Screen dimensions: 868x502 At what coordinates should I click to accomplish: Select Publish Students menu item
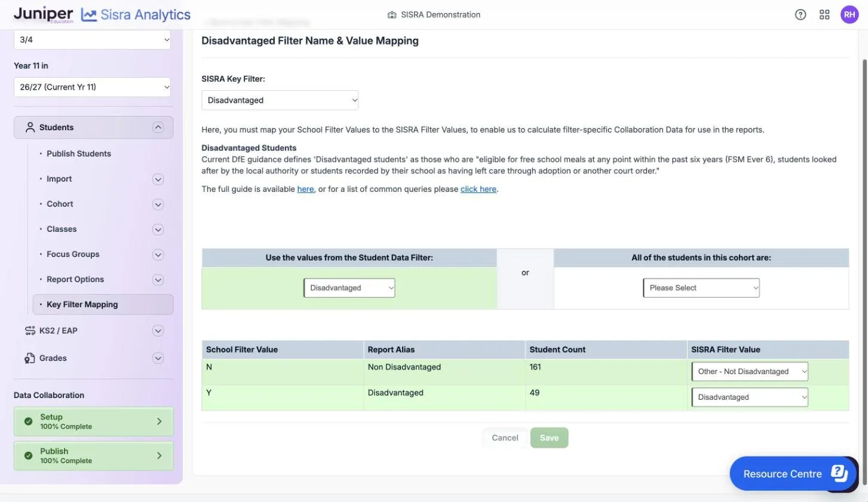79,154
